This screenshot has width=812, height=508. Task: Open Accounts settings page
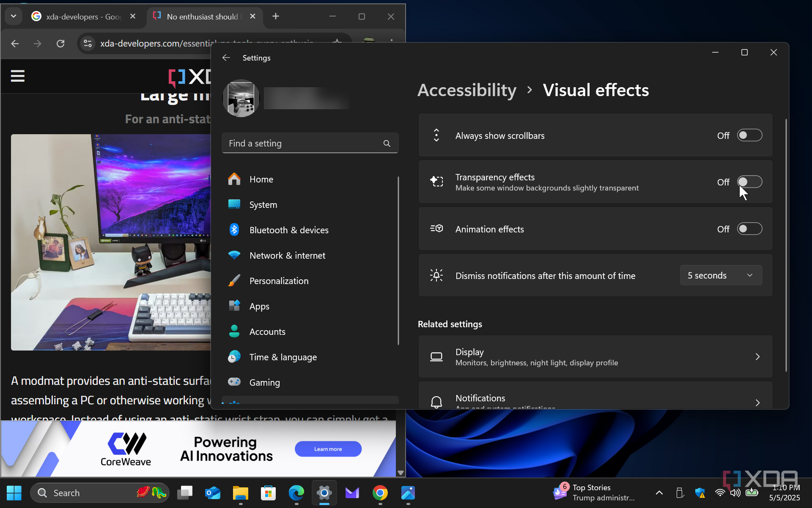point(310,332)
